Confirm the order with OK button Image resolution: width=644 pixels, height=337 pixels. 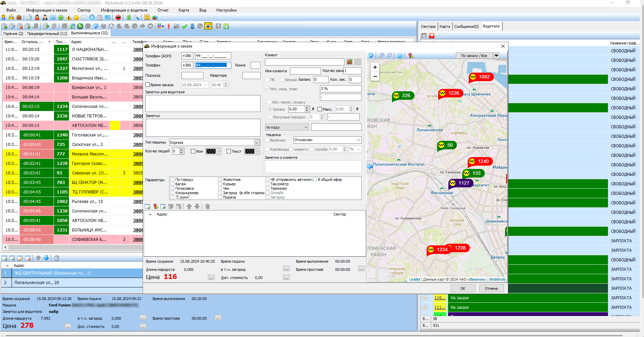pyautogui.click(x=463, y=288)
